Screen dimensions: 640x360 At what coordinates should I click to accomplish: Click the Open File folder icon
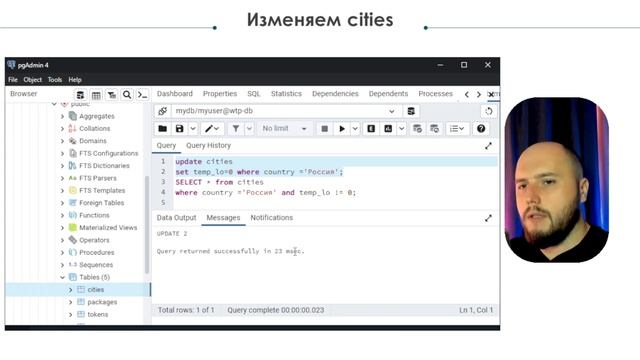pyautogui.click(x=162, y=129)
